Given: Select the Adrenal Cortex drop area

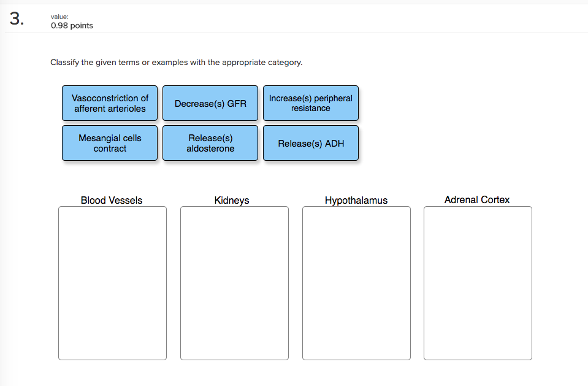Looking at the screenshot, I should [x=478, y=282].
